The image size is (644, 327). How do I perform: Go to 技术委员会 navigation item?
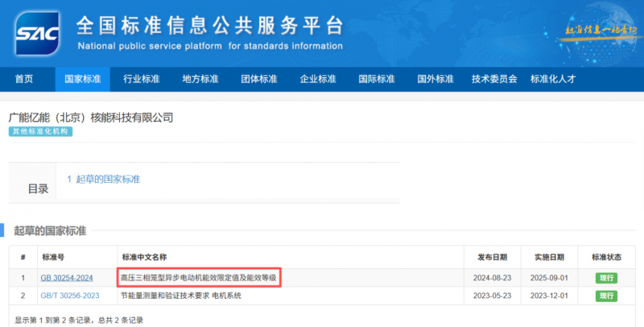point(494,79)
